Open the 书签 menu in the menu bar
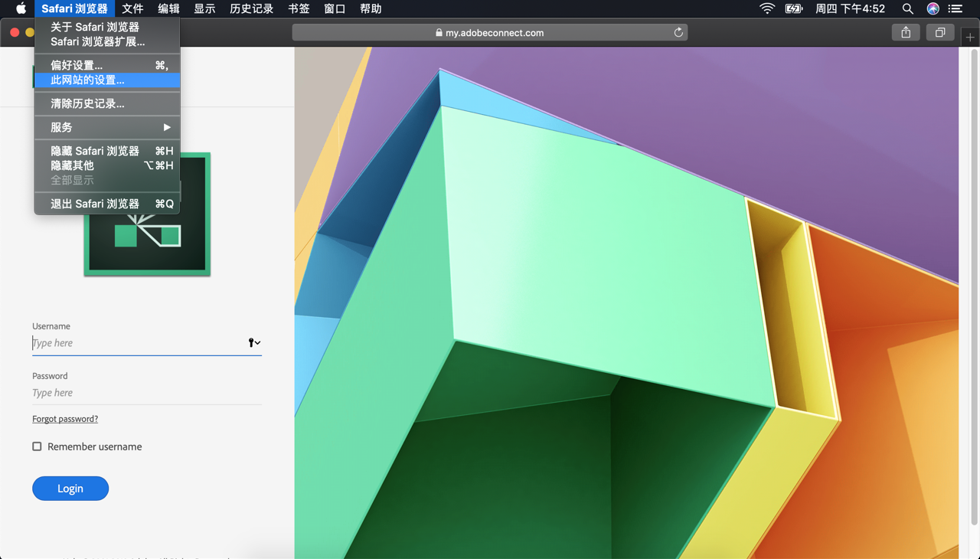Screen dimensions: 980x559 299,8
